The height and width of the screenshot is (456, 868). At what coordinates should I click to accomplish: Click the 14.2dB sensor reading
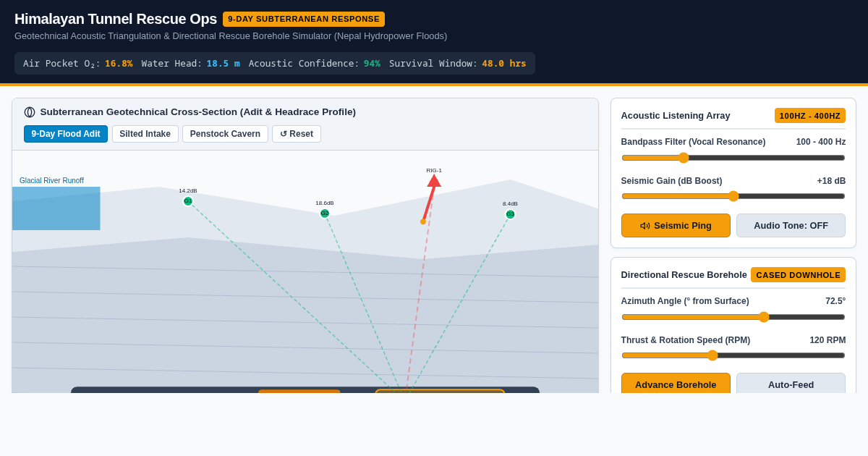click(188, 191)
